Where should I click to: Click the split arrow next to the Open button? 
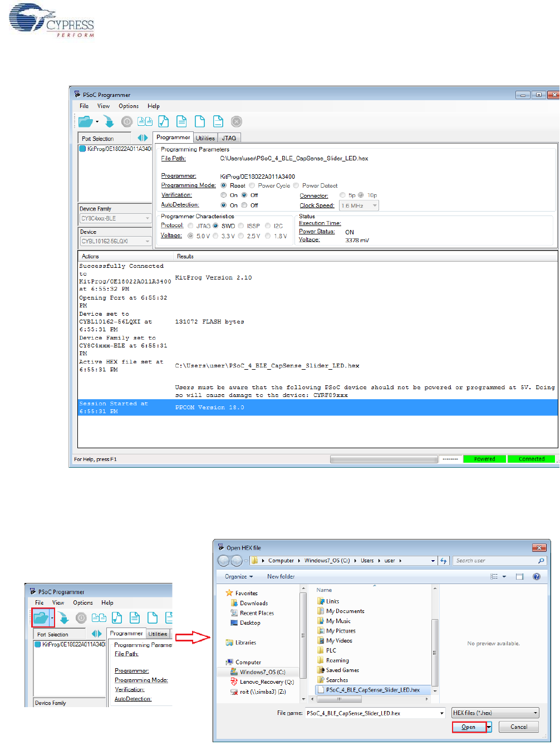489,727
